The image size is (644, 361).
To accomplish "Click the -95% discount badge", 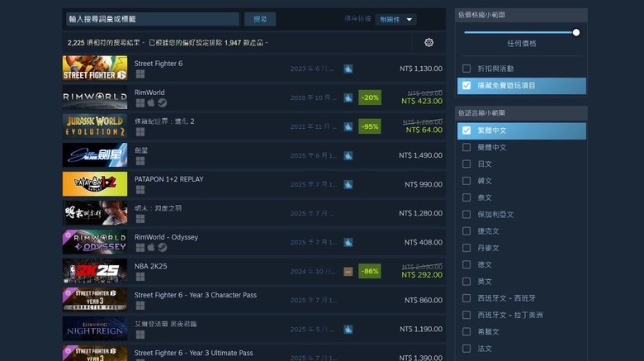I will (x=370, y=126).
